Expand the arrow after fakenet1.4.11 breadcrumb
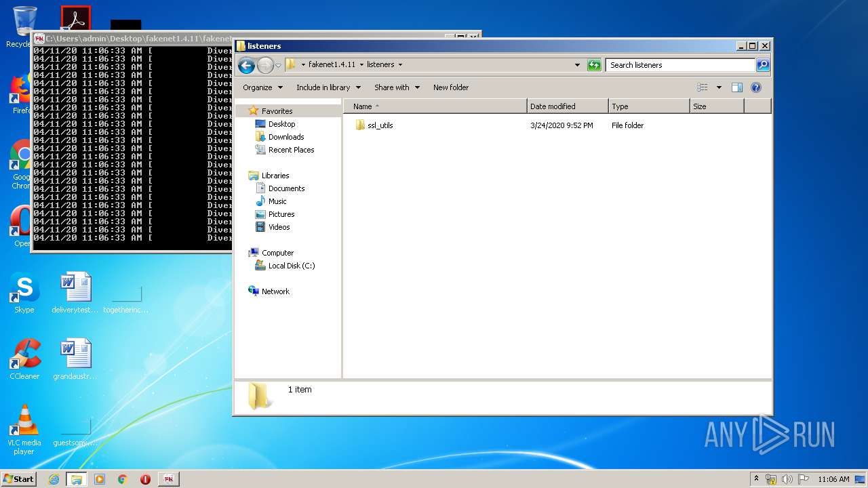Viewport: 868px width, 488px height. click(x=361, y=65)
